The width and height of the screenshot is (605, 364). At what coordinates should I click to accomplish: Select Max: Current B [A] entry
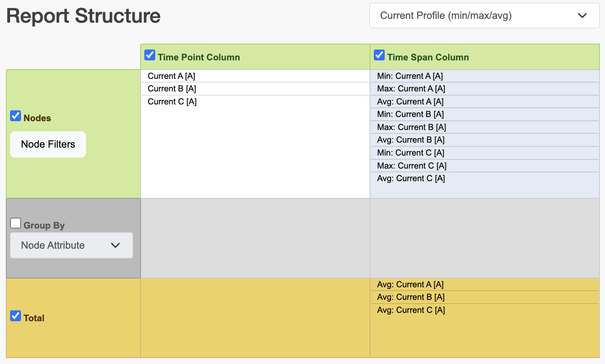411,127
